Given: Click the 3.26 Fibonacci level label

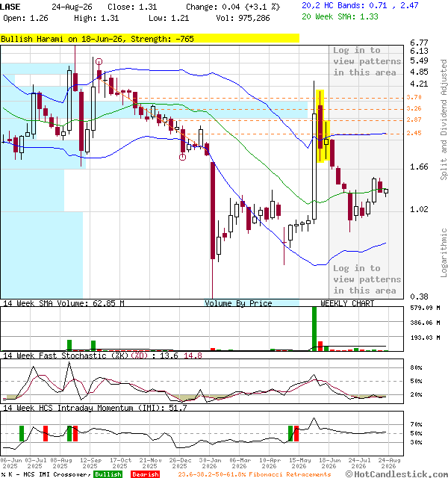Looking at the screenshot, I should pos(414,108).
